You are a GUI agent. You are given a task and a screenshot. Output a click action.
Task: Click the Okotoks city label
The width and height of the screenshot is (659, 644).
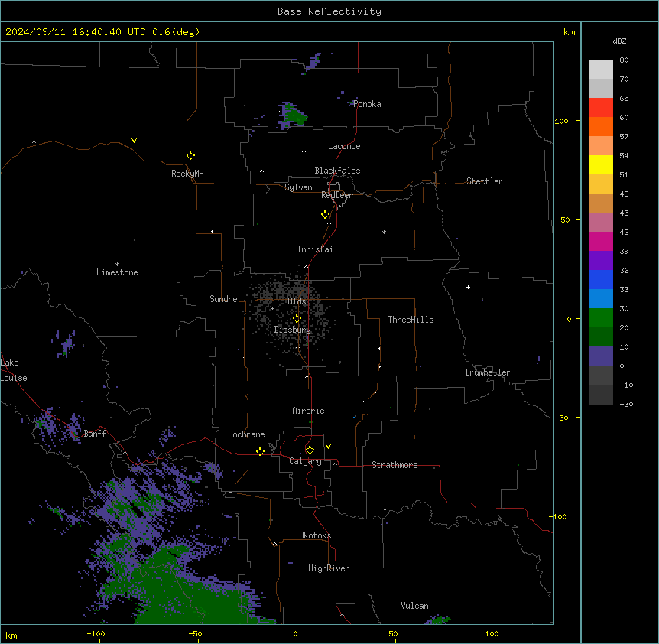pyautogui.click(x=315, y=535)
